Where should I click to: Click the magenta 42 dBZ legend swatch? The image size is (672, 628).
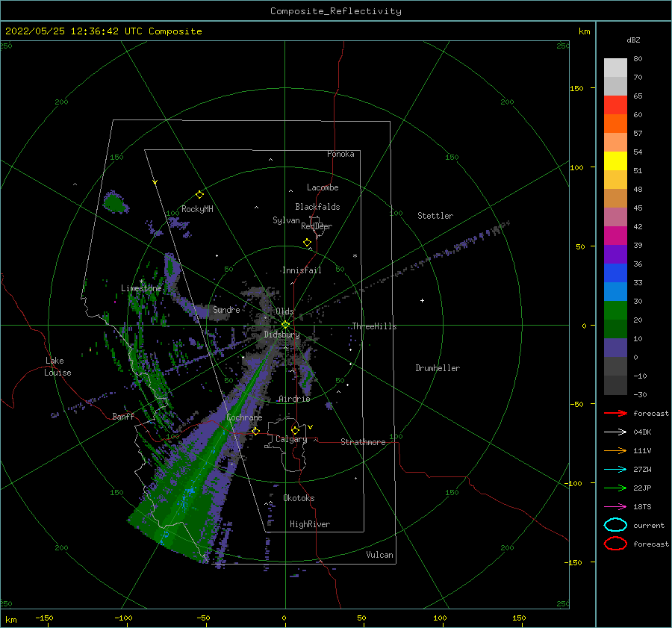pos(615,235)
